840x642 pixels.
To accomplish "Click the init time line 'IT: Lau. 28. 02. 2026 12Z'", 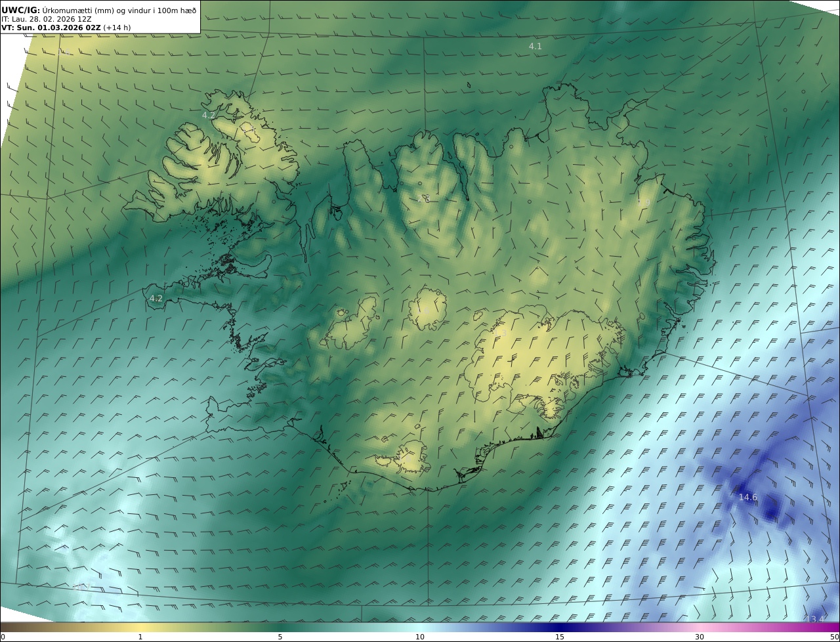I will (x=46, y=19).
